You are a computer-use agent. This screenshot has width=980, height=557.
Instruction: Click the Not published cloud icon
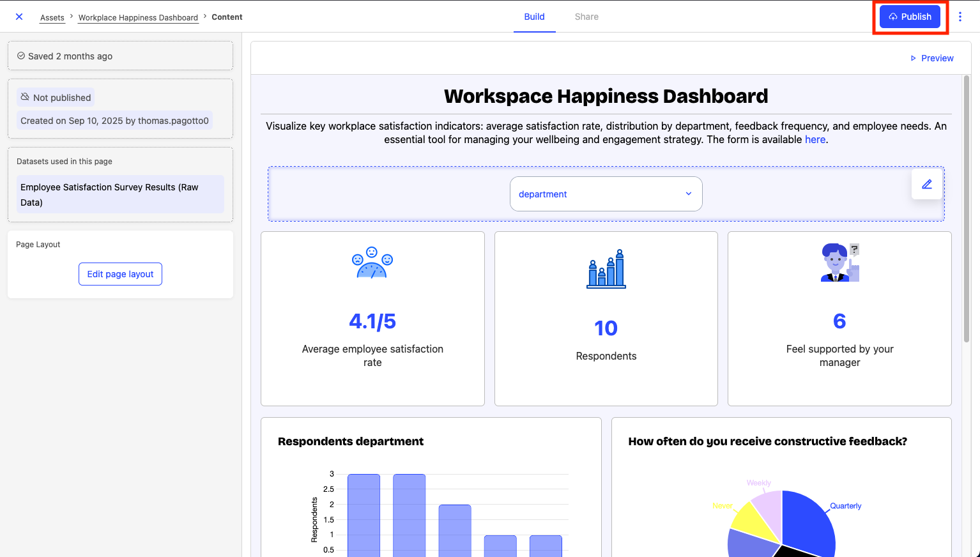click(25, 97)
